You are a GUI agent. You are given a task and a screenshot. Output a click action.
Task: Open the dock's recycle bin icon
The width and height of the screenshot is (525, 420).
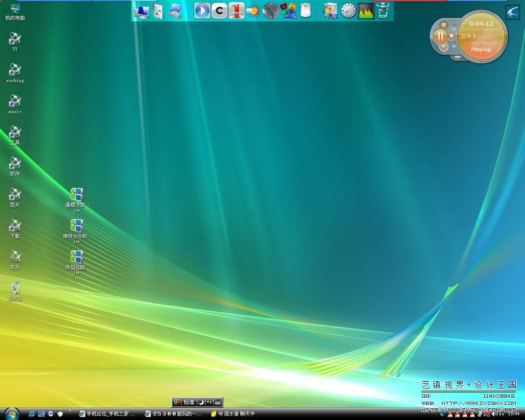pyautogui.click(x=383, y=10)
